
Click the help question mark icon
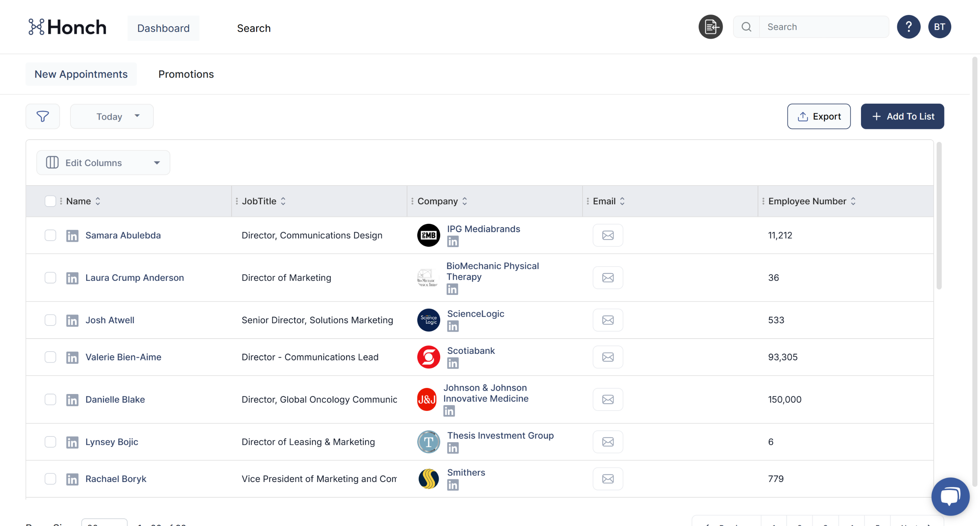(x=908, y=27)
